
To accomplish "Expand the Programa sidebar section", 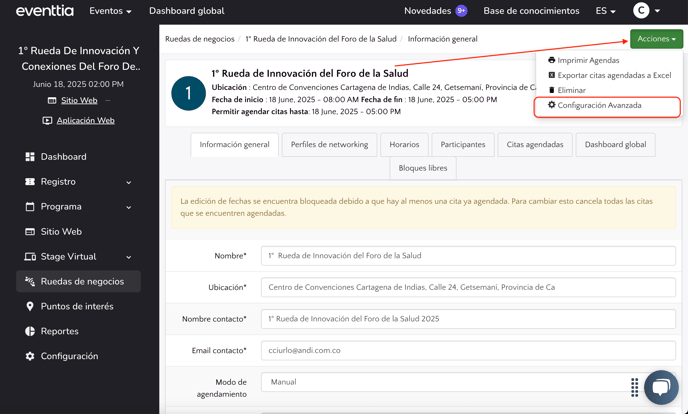I will pos(128,207).
